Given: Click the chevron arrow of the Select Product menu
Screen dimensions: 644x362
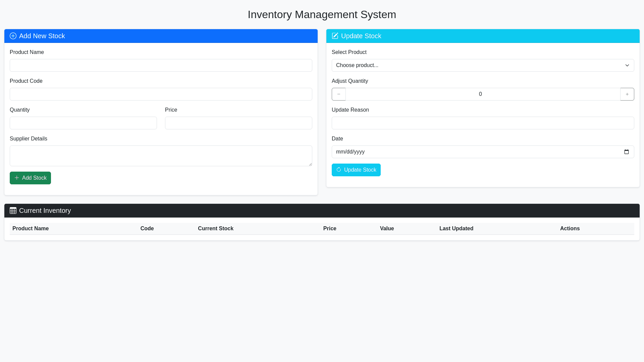Looking at the screenshot, I should click(627, 65).
